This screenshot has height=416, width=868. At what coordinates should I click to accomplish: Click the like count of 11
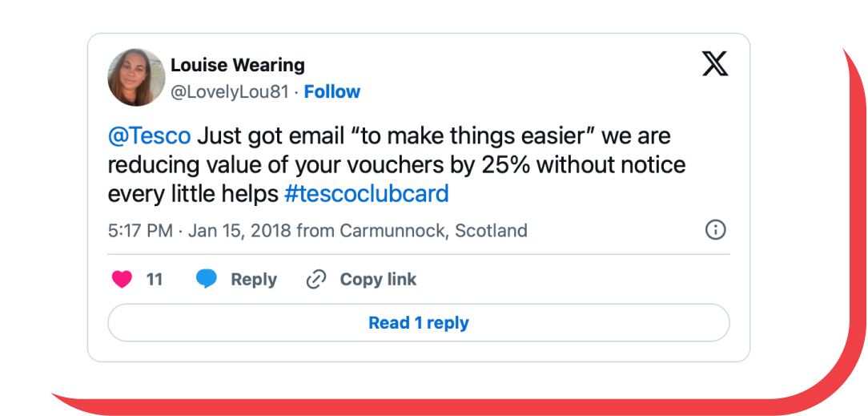155,279
